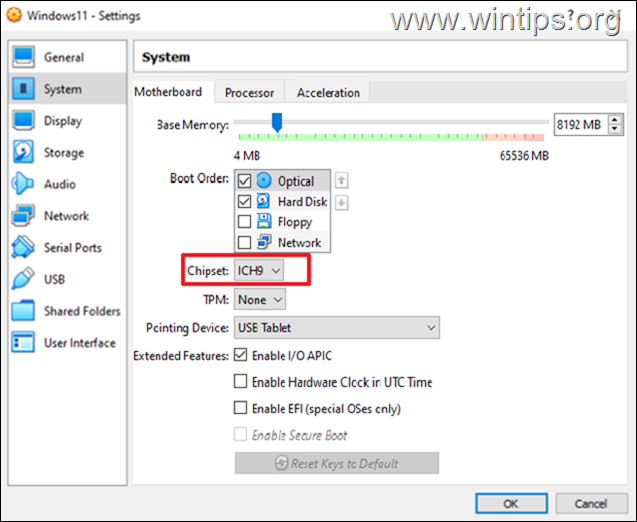The width and height of the screenshot is (637, 522).
Task: Open the Pointing Device USB Tablet dropdown
Action: (x=337, y=328)
